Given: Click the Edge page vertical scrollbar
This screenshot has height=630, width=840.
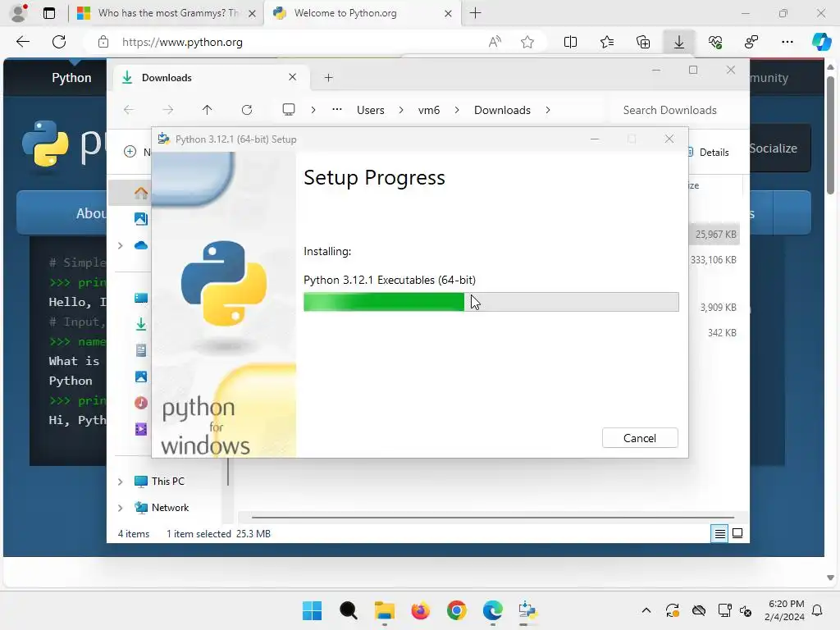Looking at the screenshot, I should coord(830,135).
